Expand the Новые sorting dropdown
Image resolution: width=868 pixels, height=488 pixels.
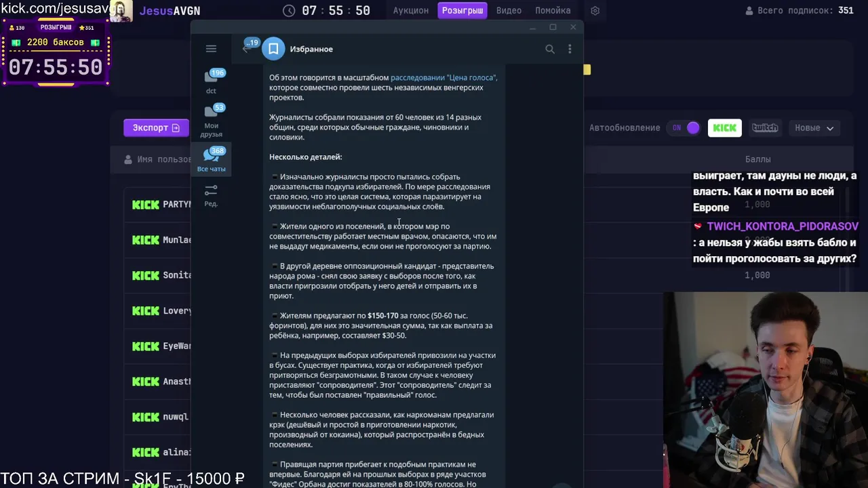(x=814, y=127)
